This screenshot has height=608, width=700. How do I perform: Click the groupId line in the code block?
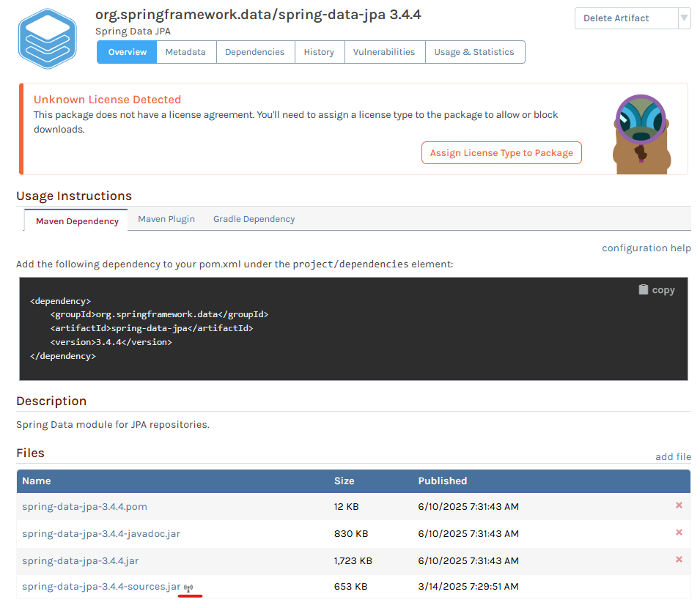(x=159, y=314)
